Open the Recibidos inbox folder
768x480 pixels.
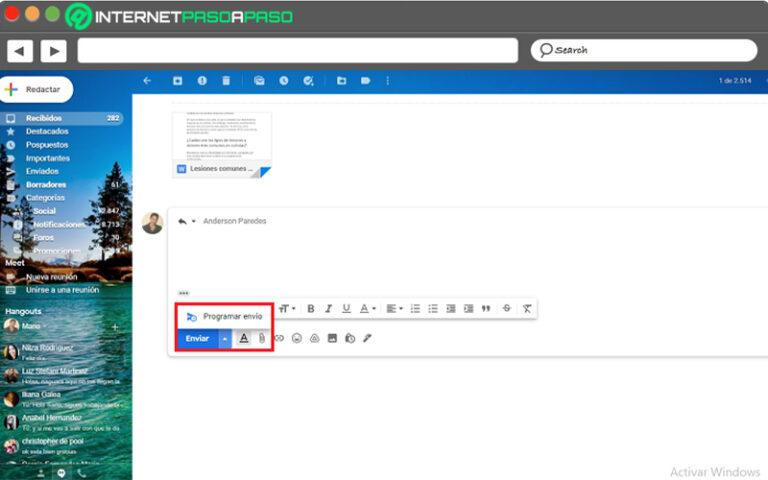[61, 118]
